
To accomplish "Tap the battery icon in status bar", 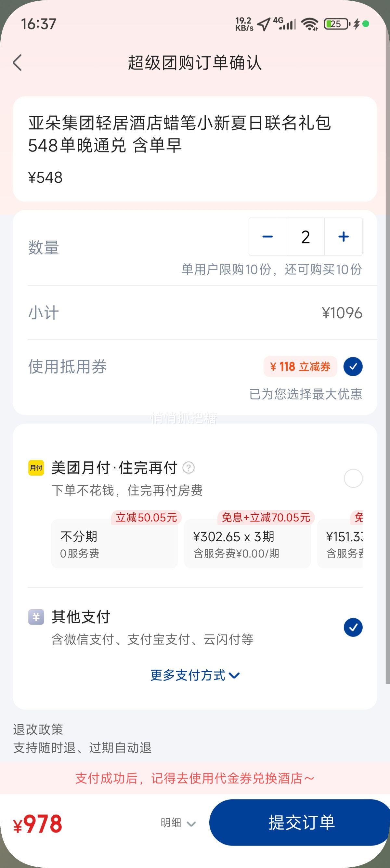I will pos(337,24).
